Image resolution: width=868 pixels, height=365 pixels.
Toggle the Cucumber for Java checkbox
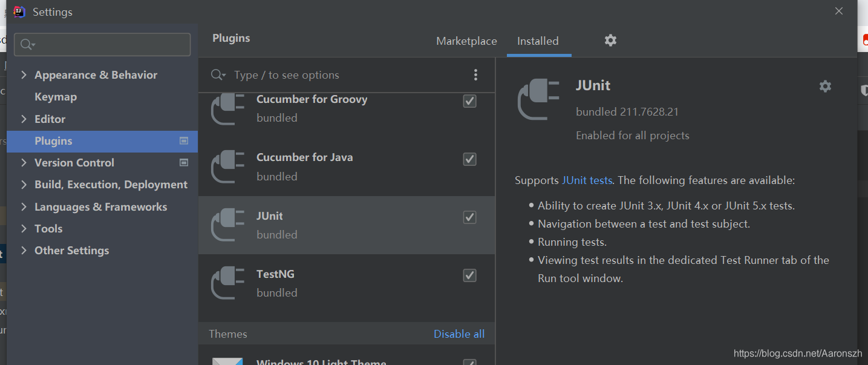(x=469, y=159)
